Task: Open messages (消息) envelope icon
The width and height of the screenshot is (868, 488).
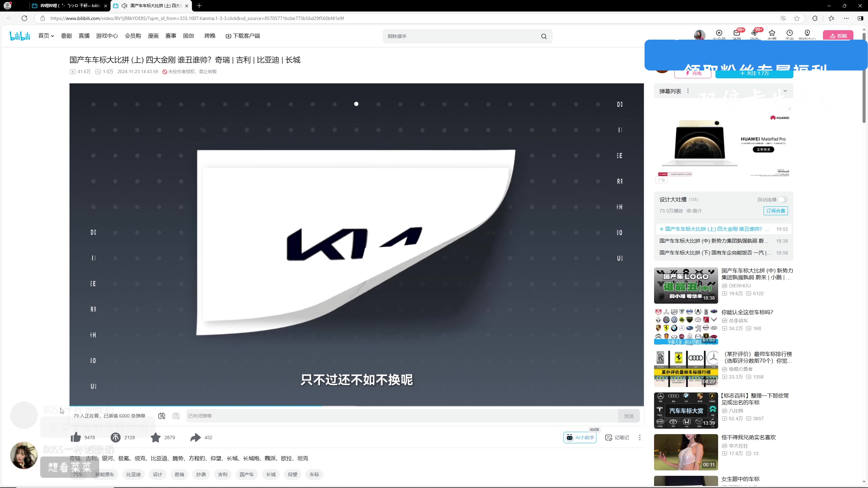Action: pos(736,33)
